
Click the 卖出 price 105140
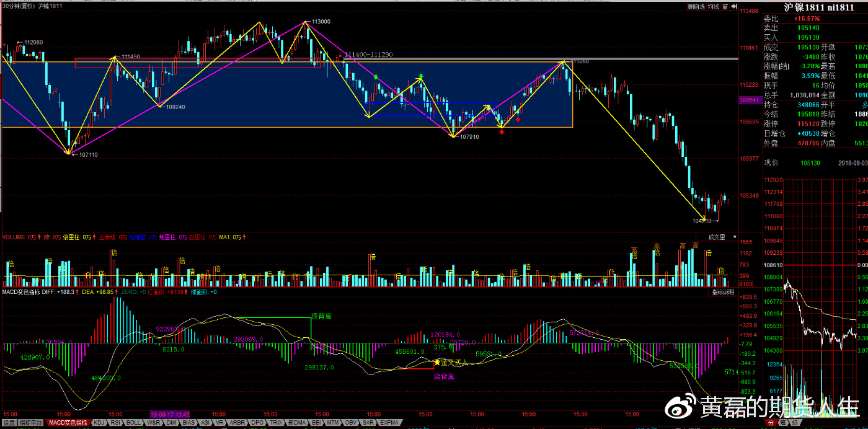point(808,28)
